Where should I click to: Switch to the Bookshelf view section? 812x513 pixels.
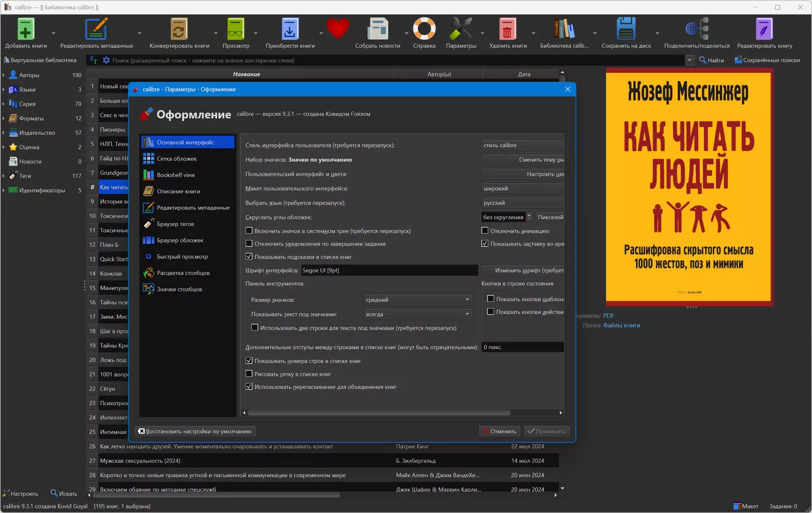click(176, 175)
